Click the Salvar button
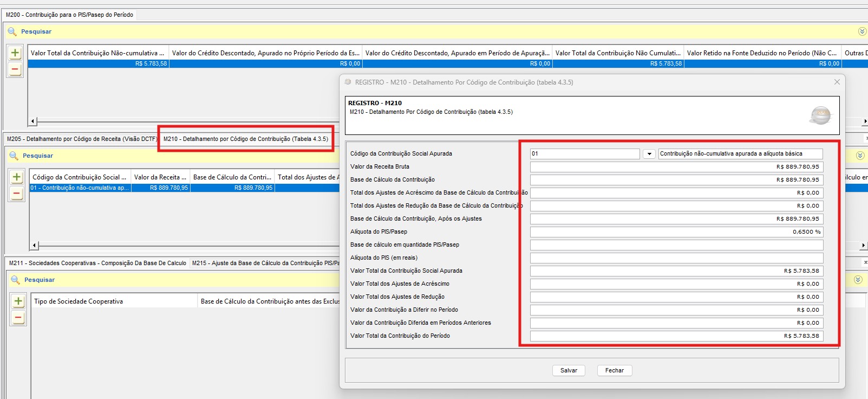 click(569, 370)
